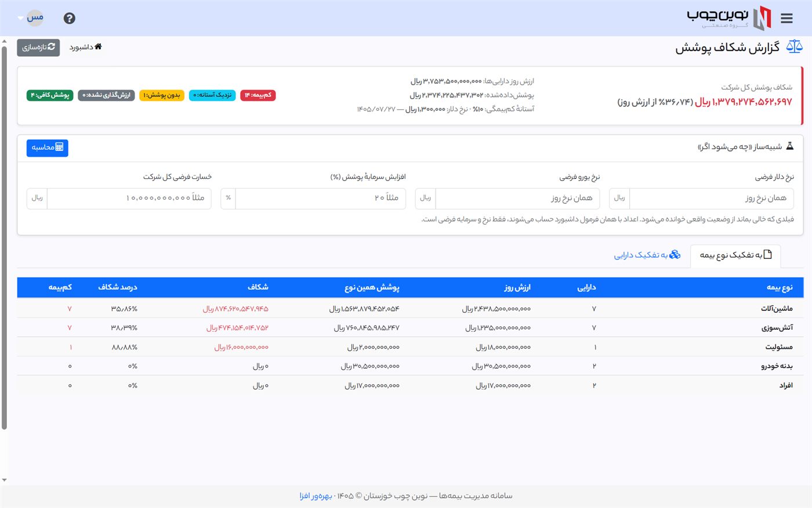Image resolution: width=812 pixels, height=508 pixels.
Task: Click the نوع بیمه column header
Action: point(780,287)
